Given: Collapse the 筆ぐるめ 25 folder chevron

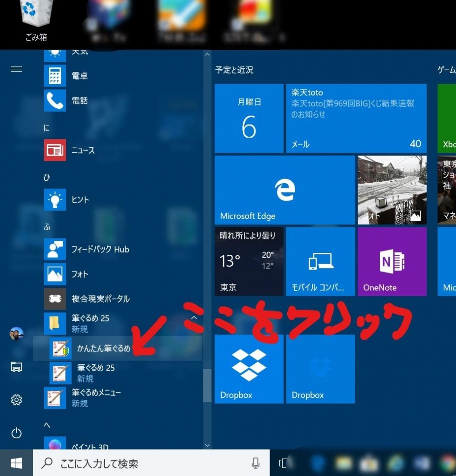Looking at the screenshot, I should tap(194, 318).
